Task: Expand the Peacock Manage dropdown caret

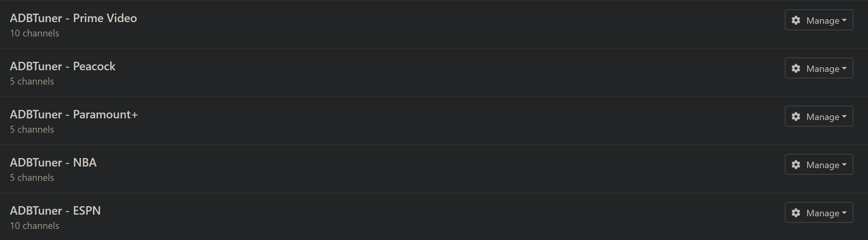Action: (844, 69)
